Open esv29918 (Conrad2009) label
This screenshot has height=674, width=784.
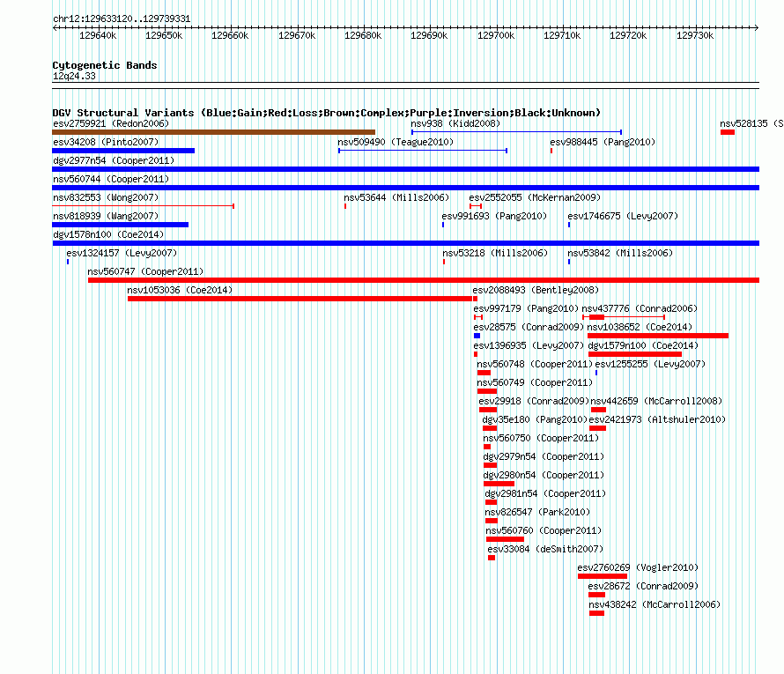[x=534, y=401]
